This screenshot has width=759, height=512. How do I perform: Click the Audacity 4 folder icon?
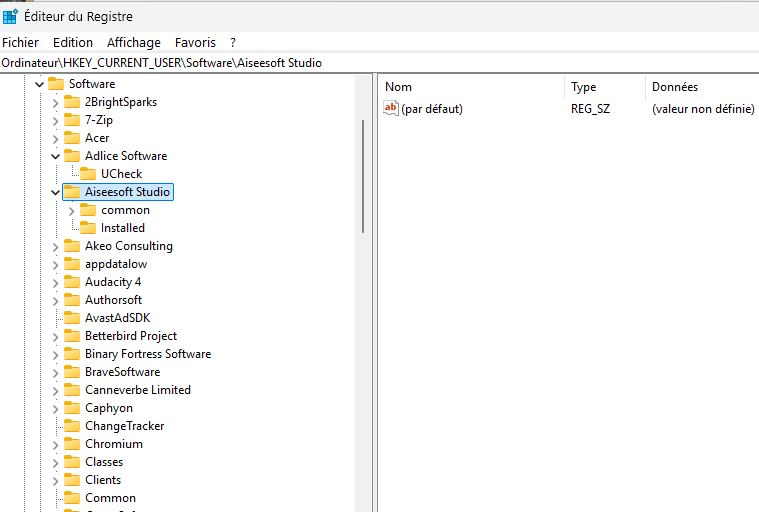pos(72,282)
